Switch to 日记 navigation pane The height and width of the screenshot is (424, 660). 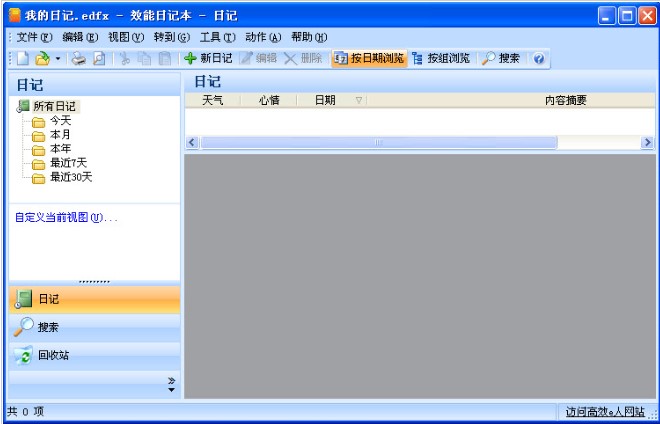click(x=94, y=300)
